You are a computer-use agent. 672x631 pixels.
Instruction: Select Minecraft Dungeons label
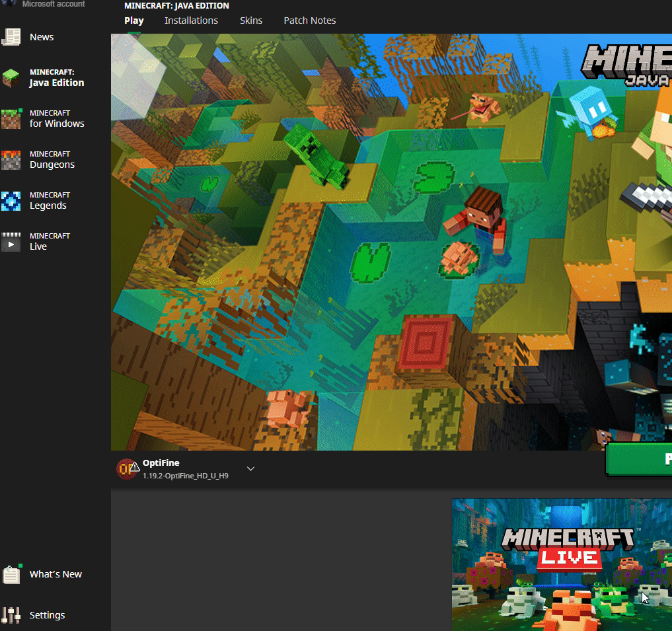click(x=52, y=159)
